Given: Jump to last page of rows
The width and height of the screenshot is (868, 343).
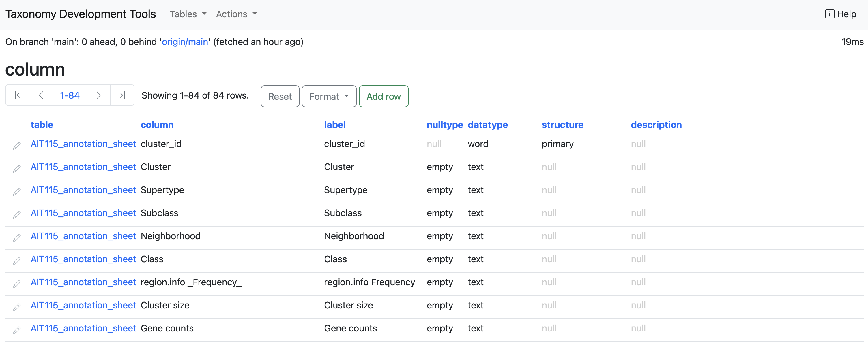Looking at the screenshot, I should [122, 95].
